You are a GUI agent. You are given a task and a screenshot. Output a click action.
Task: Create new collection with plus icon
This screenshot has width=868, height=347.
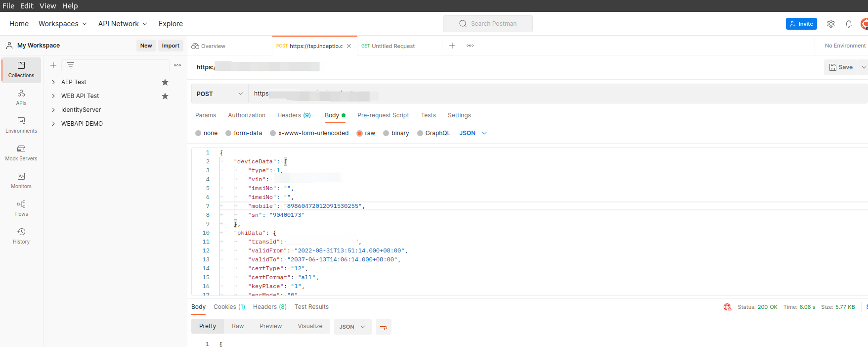(x=53, y=65)
